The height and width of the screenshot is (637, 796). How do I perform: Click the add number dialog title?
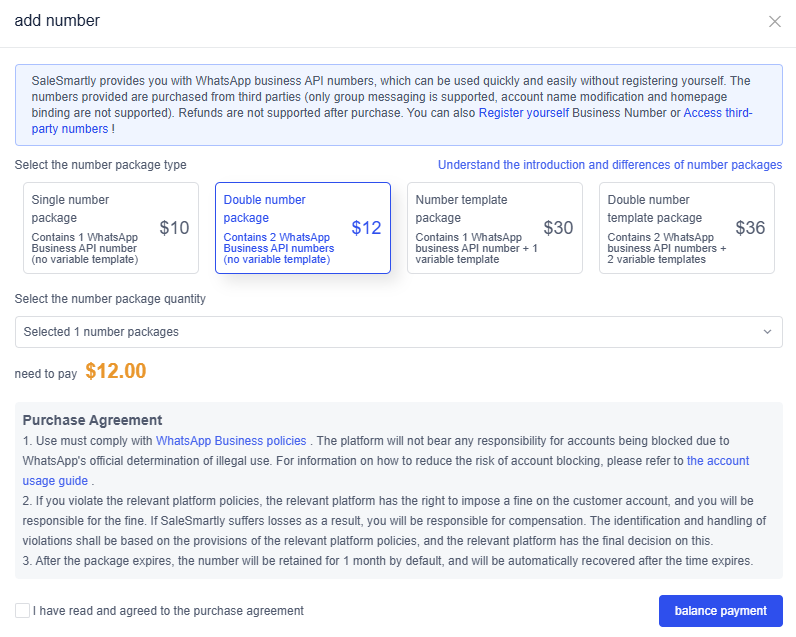click(x=57, y=21)
